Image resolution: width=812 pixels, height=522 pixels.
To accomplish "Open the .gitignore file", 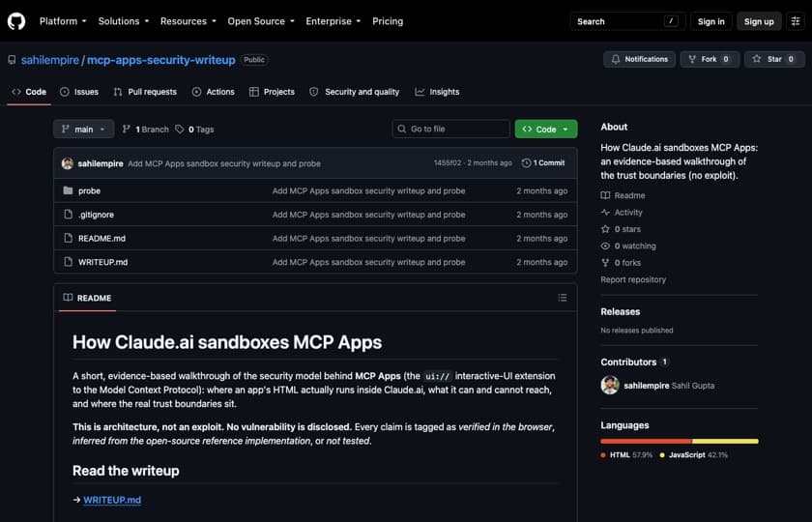I will [96, 215].
